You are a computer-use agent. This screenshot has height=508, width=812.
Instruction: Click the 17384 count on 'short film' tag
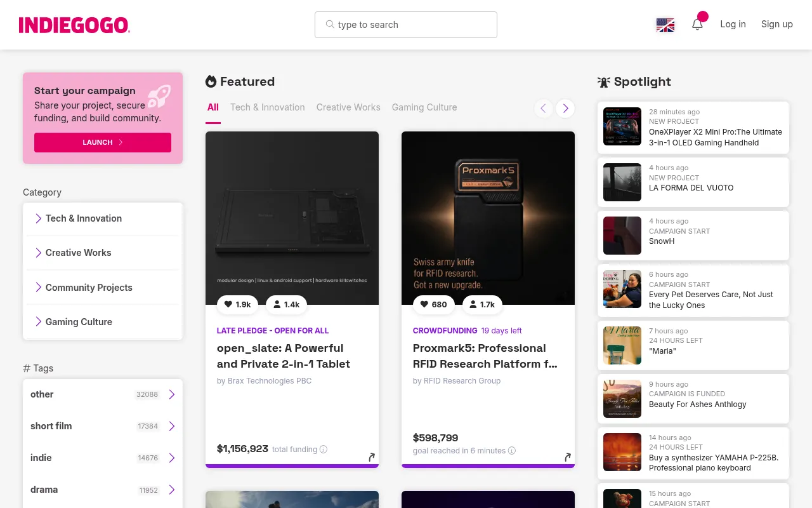pos(148,426)
